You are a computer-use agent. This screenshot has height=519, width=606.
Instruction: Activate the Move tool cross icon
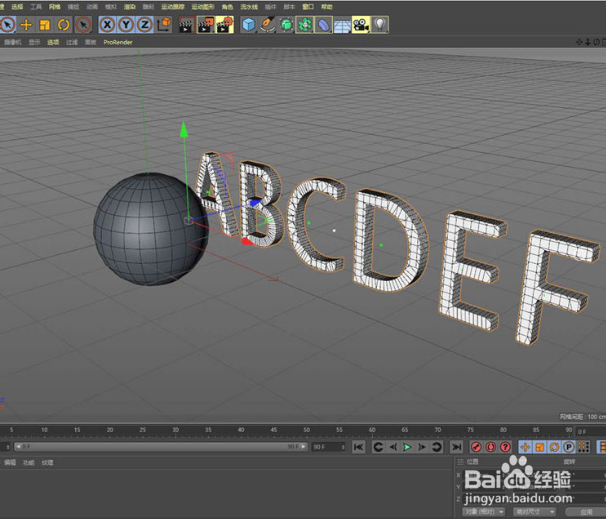click(26, 25)
